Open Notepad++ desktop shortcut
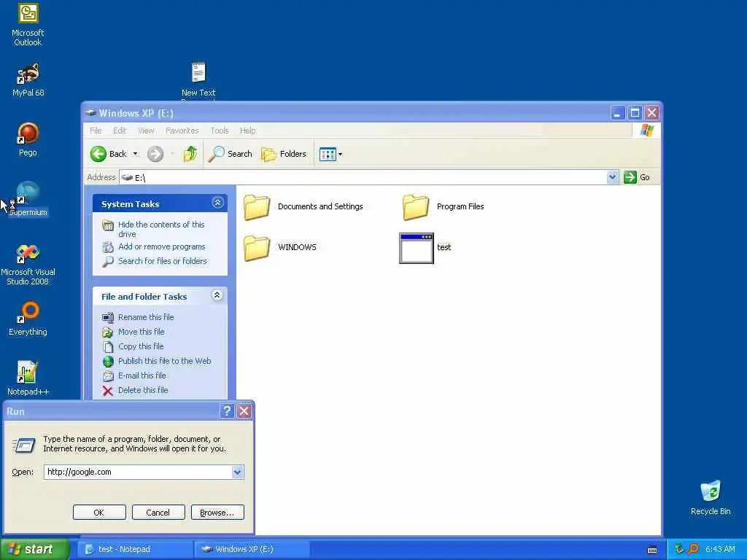747x560 pixels. 28,378
